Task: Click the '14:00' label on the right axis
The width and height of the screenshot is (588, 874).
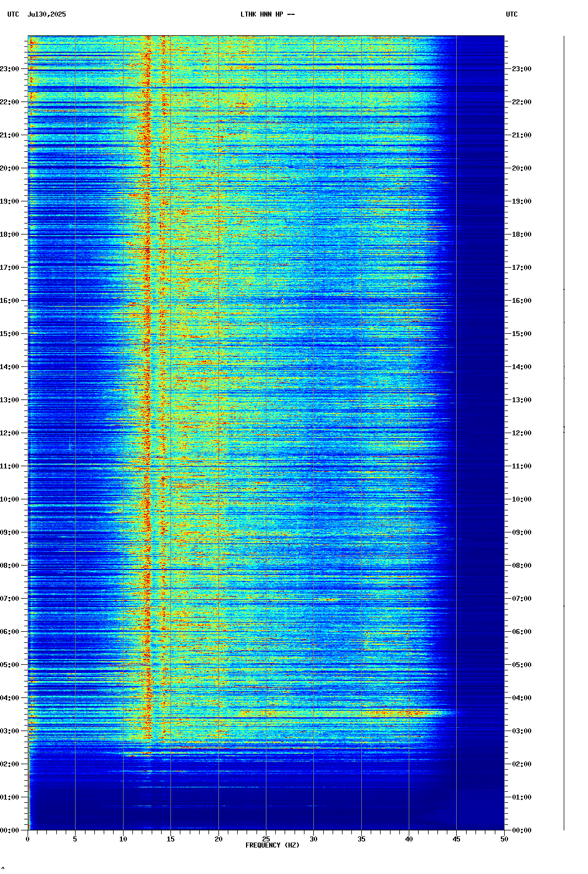Action: pos(522,367)
